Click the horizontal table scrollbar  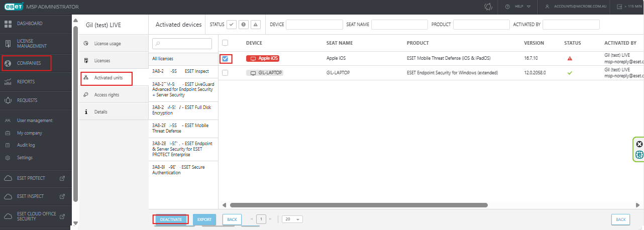[x=359, y=205]
